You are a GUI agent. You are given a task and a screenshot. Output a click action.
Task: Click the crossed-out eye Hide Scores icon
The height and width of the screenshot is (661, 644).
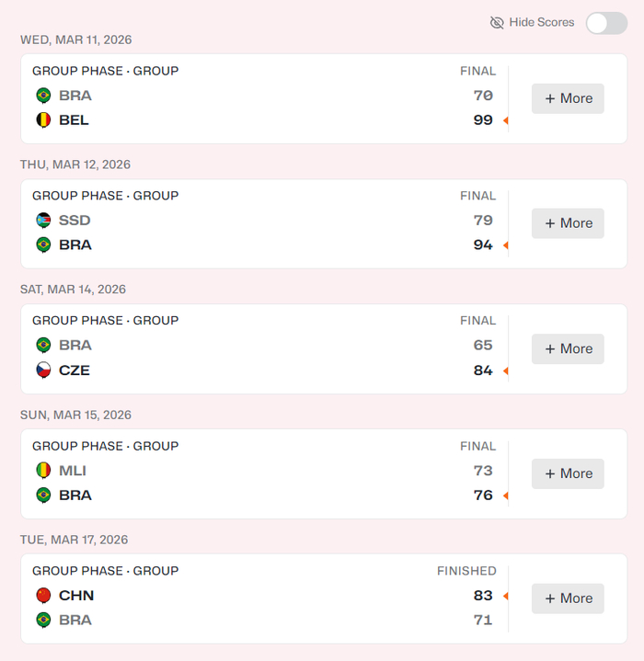click(x=497, y=22)
